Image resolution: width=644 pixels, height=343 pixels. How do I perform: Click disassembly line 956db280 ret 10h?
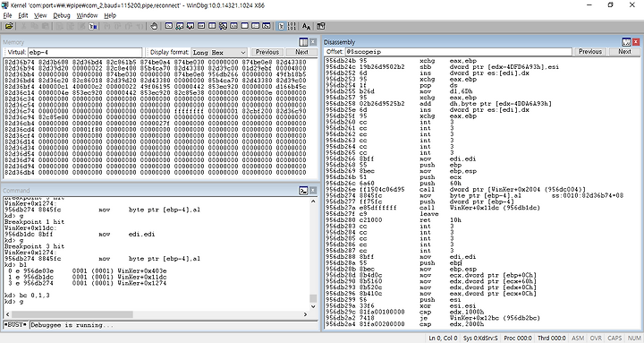point(394,220)
